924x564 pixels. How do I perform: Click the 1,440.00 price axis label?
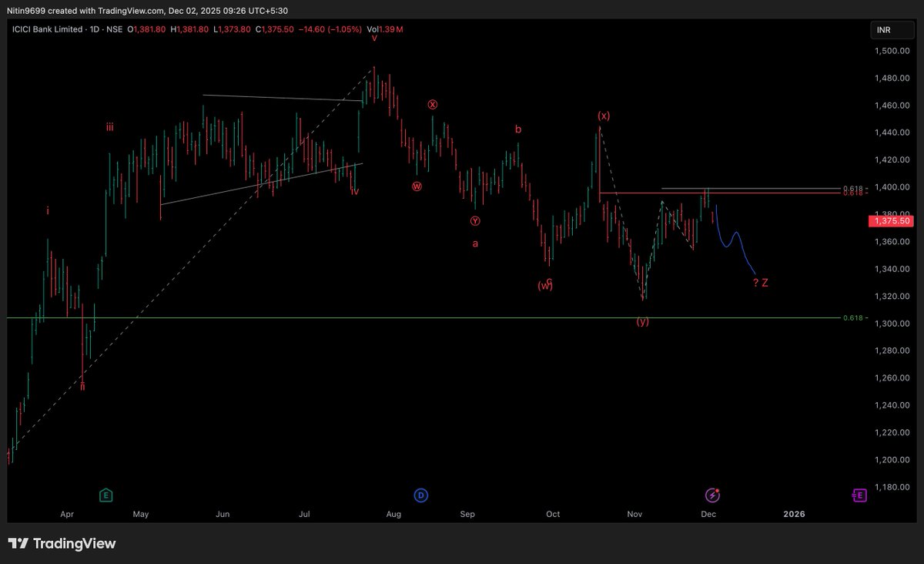(891, 133)
